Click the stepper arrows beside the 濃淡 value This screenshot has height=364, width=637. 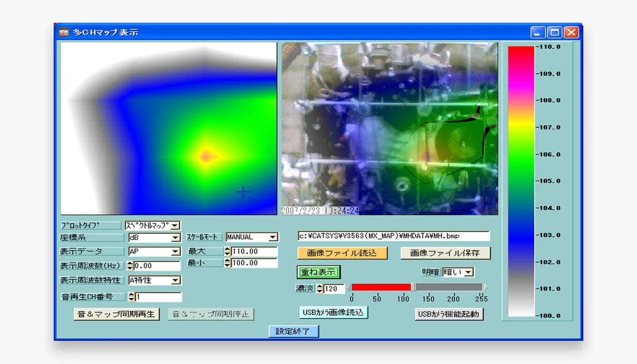click(319, 289)
